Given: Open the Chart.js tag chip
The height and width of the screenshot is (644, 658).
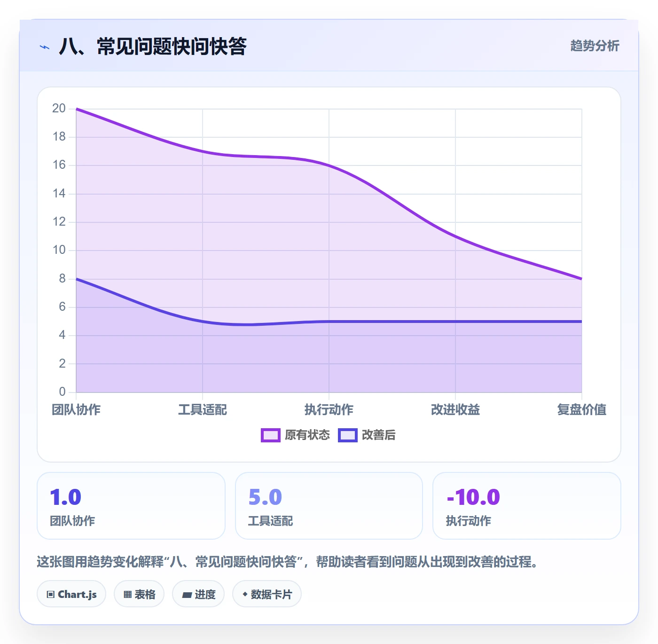Looking at the screenshot, I should click(x=71, y=594).
